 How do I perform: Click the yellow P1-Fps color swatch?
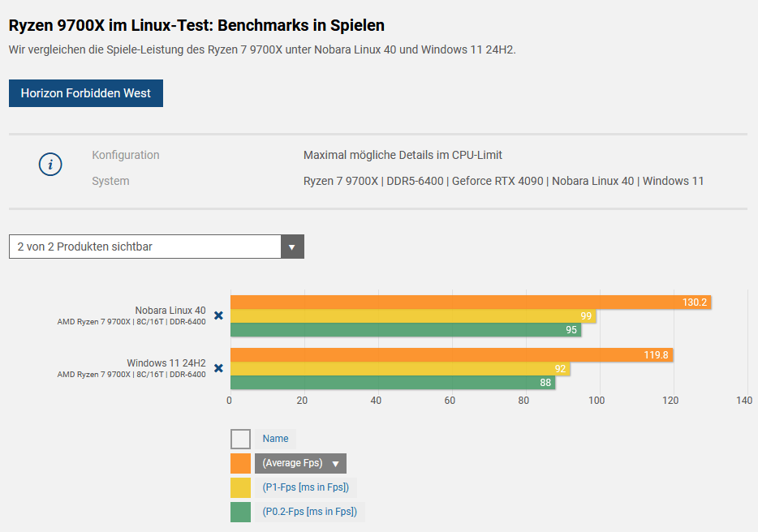tap(241, 487)
